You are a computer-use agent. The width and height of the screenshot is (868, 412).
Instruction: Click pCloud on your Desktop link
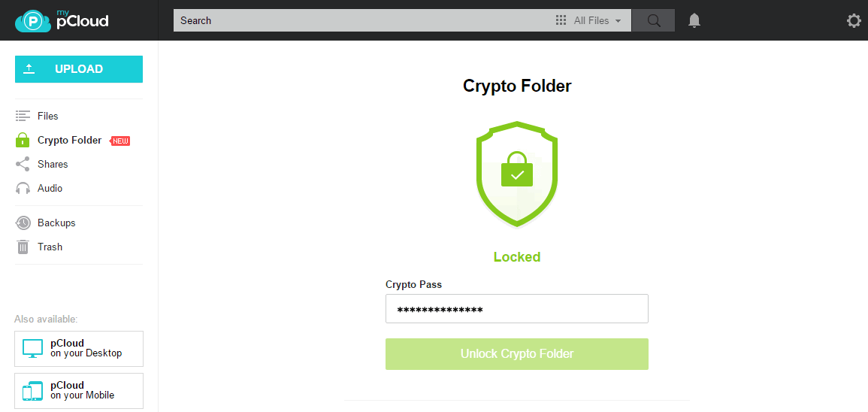tap(79, 349)
